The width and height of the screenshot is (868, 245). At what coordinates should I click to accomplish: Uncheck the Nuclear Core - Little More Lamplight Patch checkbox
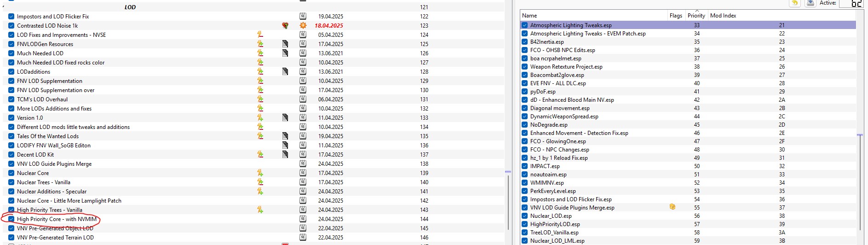coord(11,200)
